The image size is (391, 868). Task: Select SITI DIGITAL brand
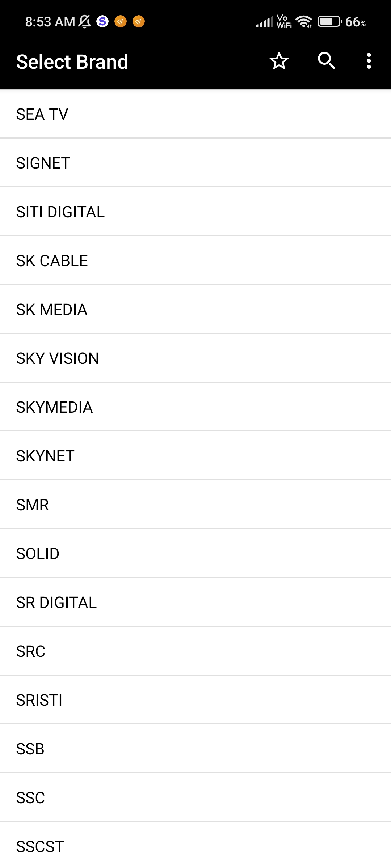(195, 212)
